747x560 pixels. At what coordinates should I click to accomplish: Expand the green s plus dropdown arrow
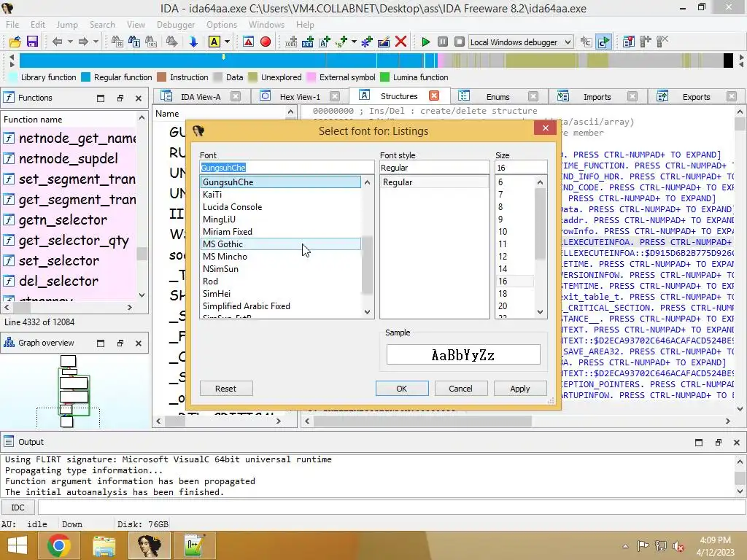(x=354, y=42)
